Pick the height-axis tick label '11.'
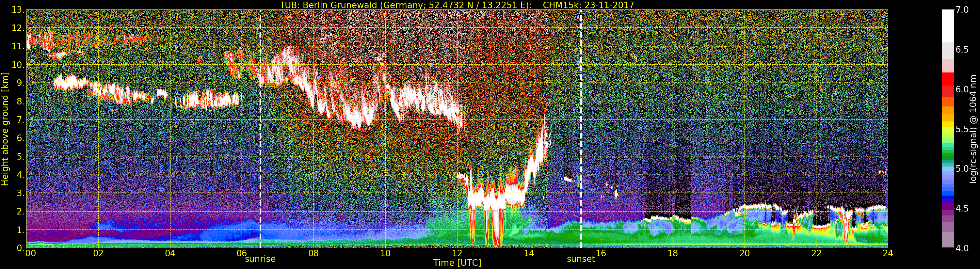This screenshot has height=269, width=980. 18,46
